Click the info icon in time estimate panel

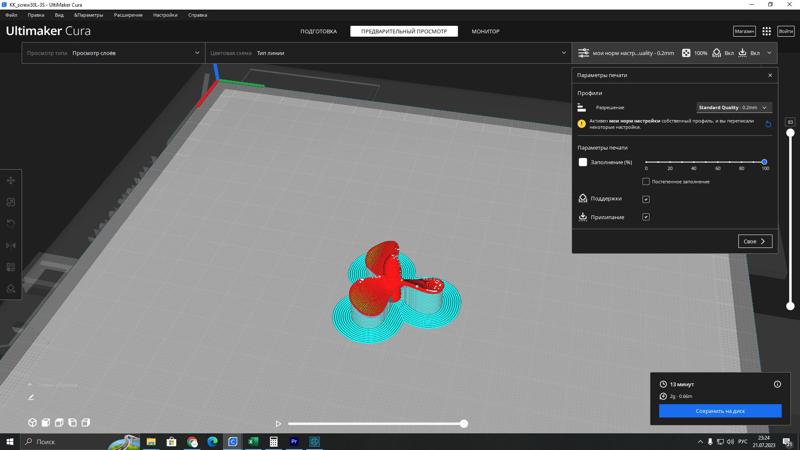777,384
